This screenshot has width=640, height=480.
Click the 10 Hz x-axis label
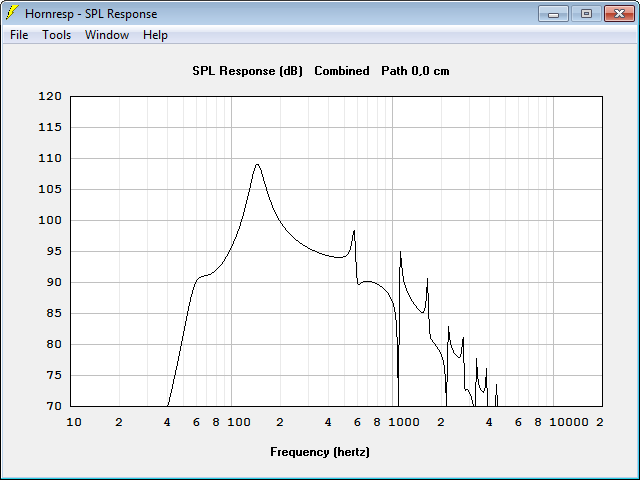pos(74,422)
